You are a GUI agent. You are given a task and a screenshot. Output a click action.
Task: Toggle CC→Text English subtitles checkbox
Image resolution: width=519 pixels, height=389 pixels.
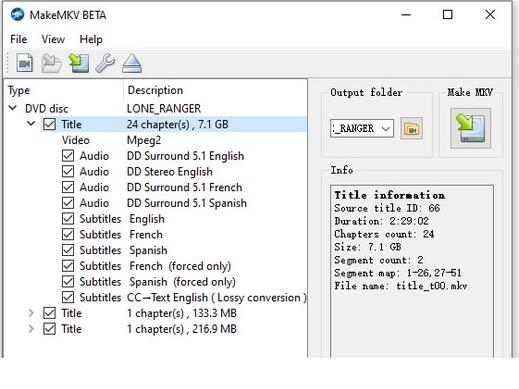click(x=68, y=297)
